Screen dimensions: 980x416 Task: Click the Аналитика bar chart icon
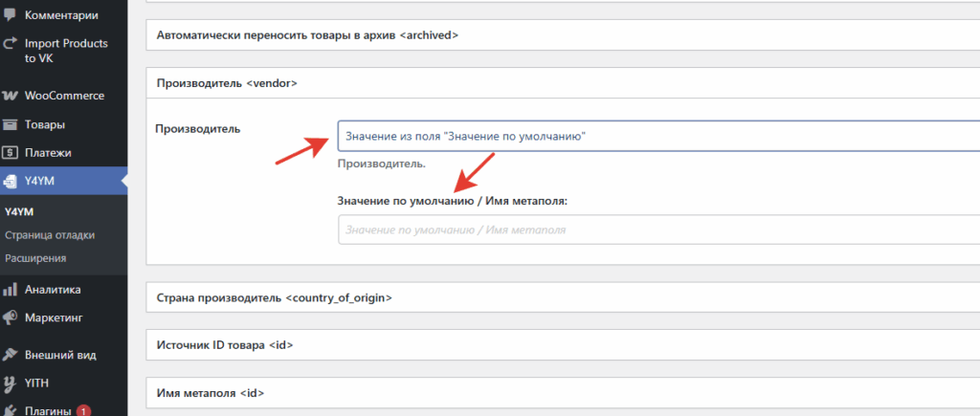[x=11, y=290]
